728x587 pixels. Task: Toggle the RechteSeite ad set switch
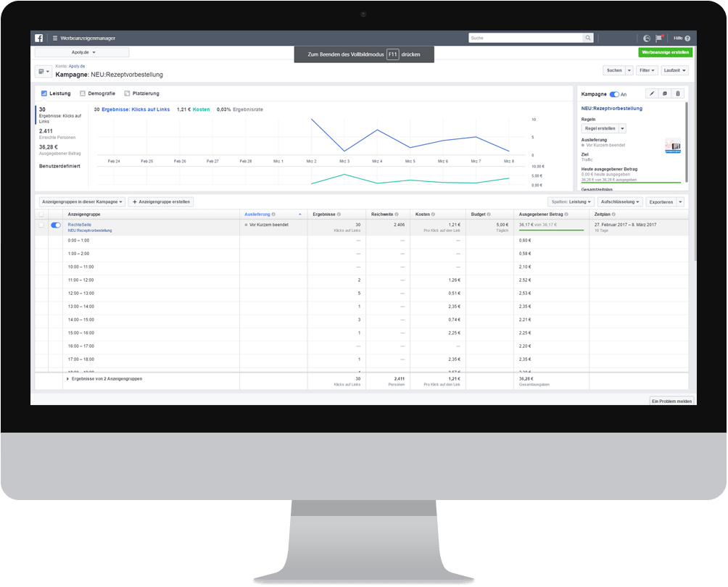coord(56,225)
